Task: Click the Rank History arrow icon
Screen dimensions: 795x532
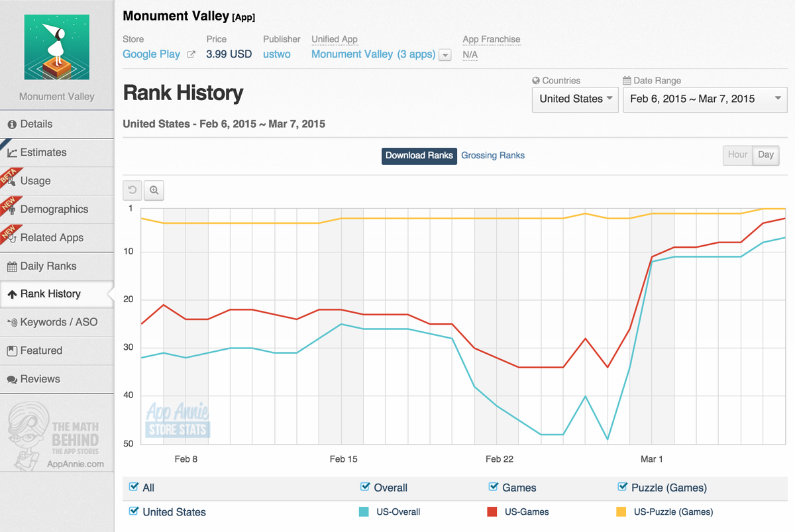Action: click(x=12, y=294)
